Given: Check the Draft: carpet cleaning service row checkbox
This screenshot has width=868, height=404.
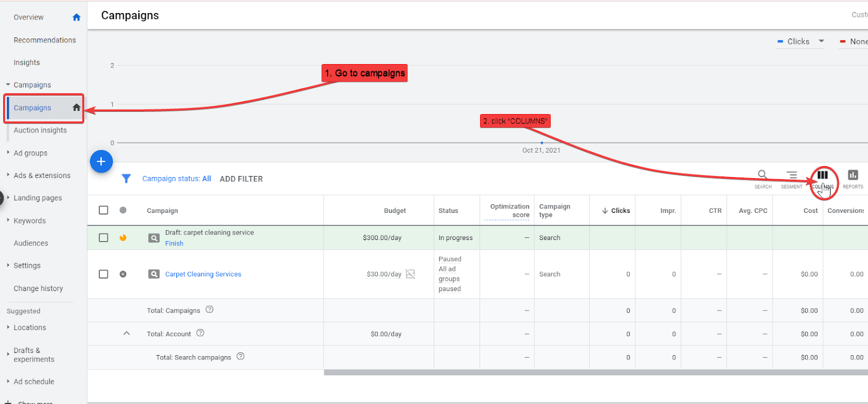Looking at the screenshot, I should click(104, 238).
